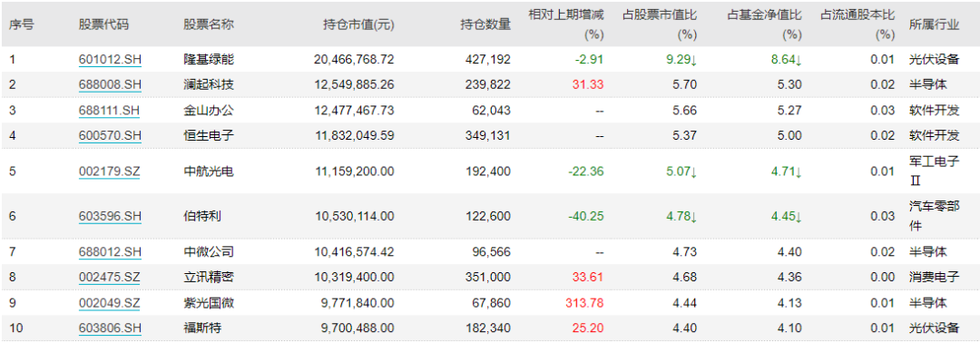Click holding quantity 122,600

489,216
